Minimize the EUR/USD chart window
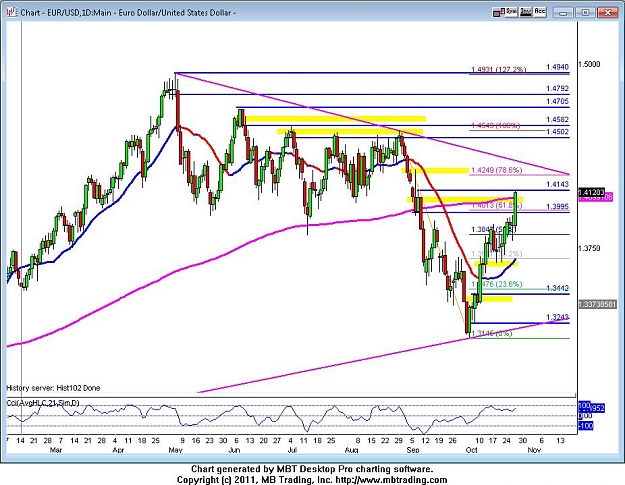The height and width of the screenshot is (485, 625). click(563, 13)
